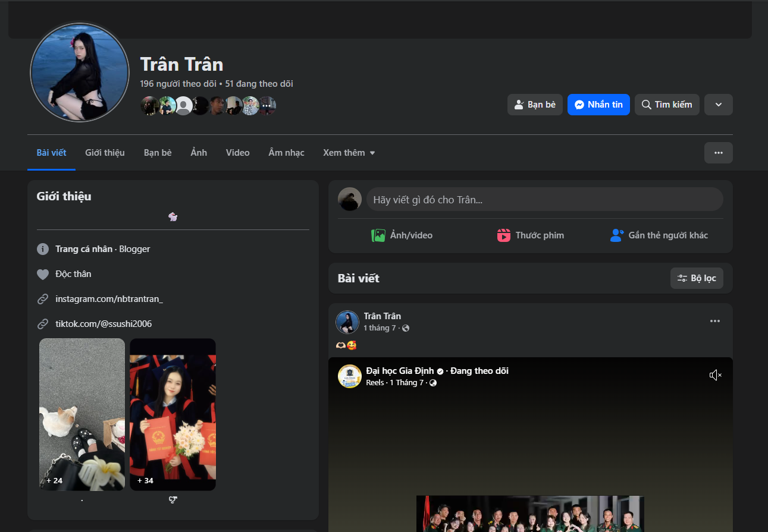Open post options three-dots on Trân Trân post

tap(715, 321)
